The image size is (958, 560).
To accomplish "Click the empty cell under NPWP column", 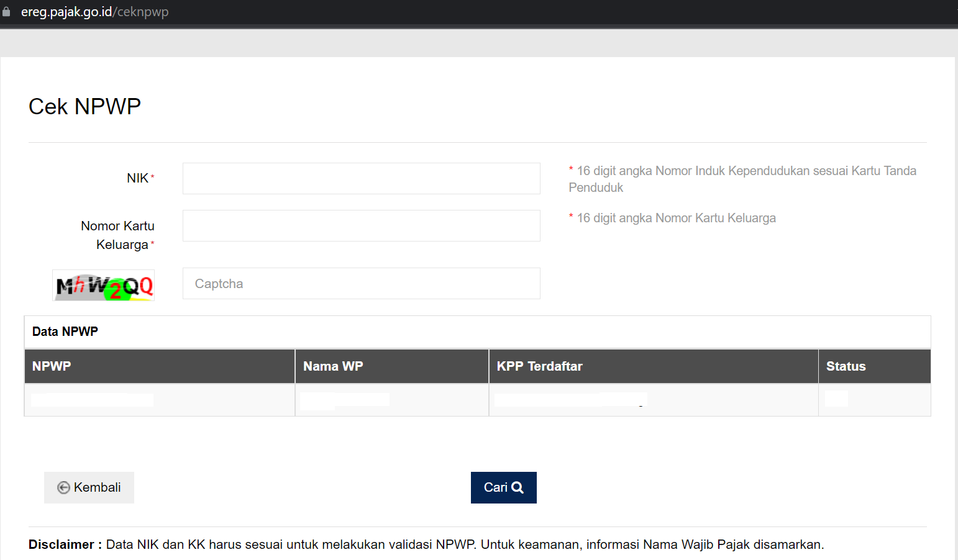I will (159, 400).
